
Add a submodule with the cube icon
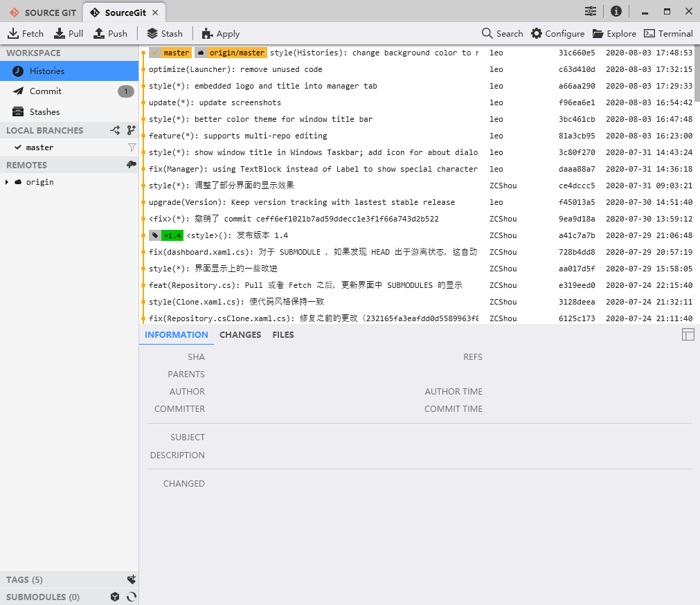(115, 597)
